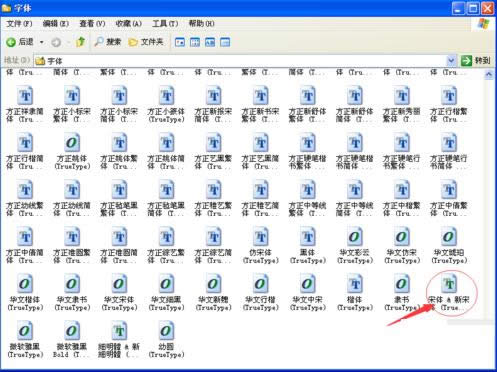This screenshot has width=497, height=372.
Task: Open the 工具(T) menu
Action: tap(165, 24)
